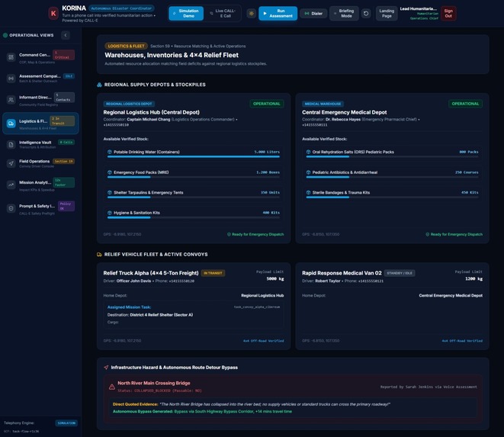Collapse the Operational Views sidebar chevron

[66, 35]
